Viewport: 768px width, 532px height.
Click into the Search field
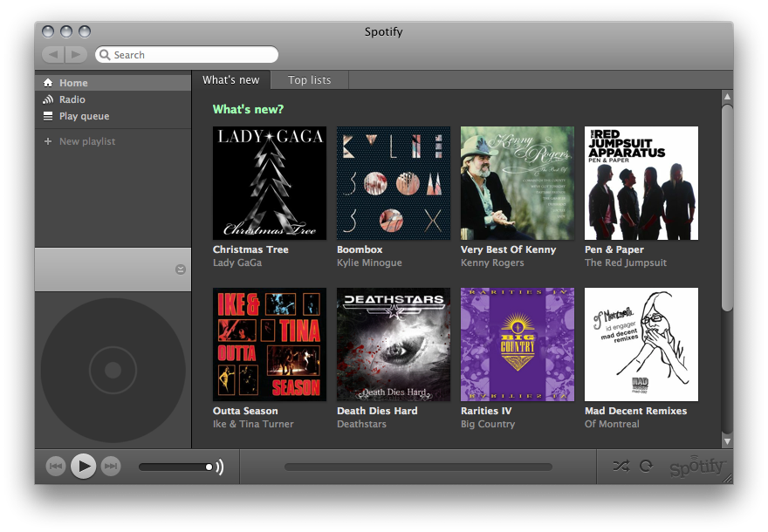click(x=187, y=54)
